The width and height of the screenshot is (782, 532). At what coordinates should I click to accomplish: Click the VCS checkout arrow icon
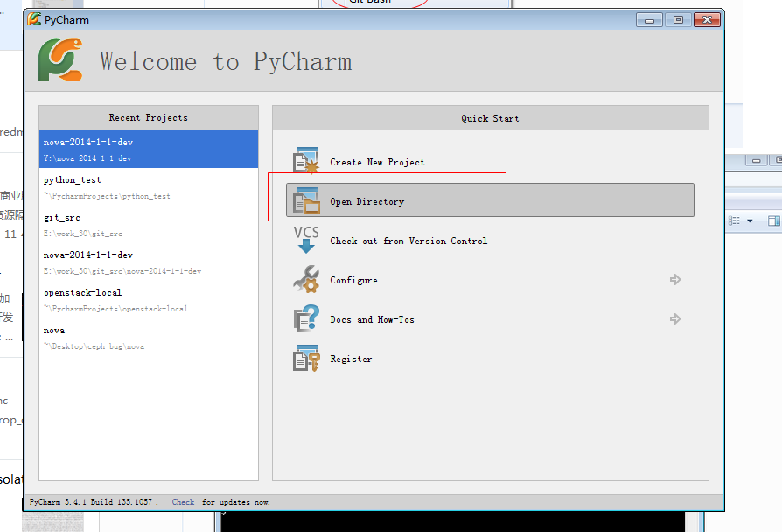(x=306, y=240)
